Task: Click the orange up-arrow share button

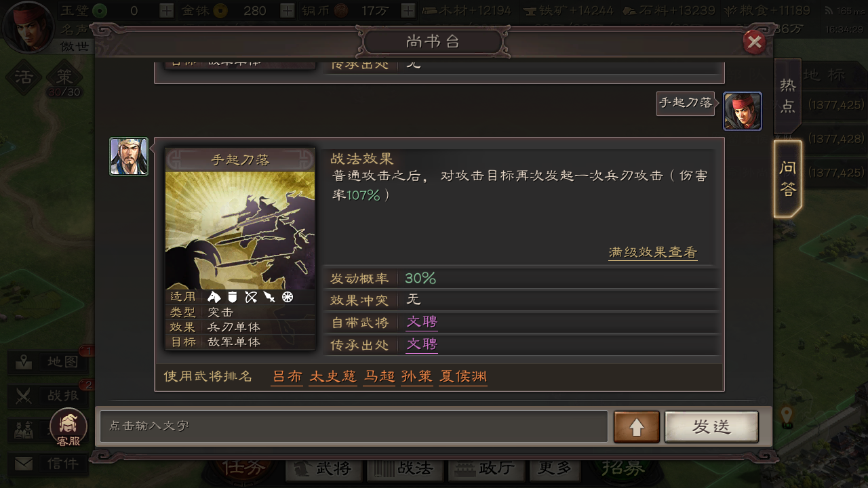Action: coord(636,427)
